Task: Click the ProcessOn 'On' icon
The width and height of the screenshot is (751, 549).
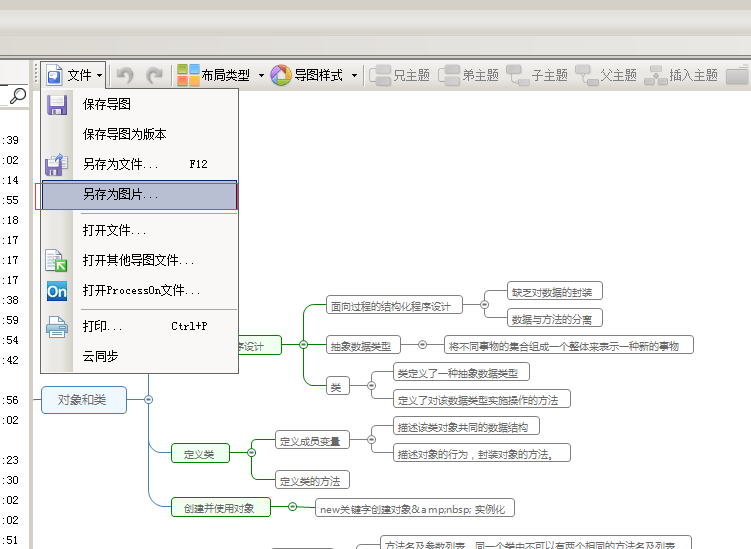Action: pyautogui.click(x=57, y=291)
